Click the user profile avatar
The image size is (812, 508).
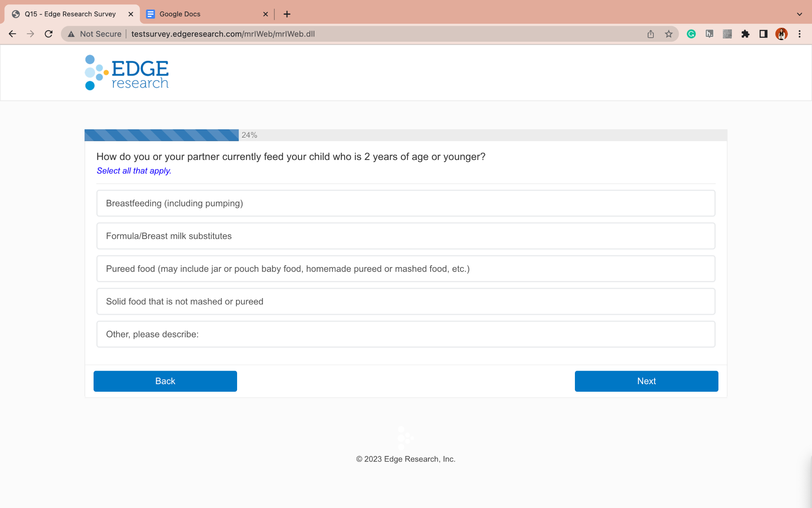tap(781, 34)
